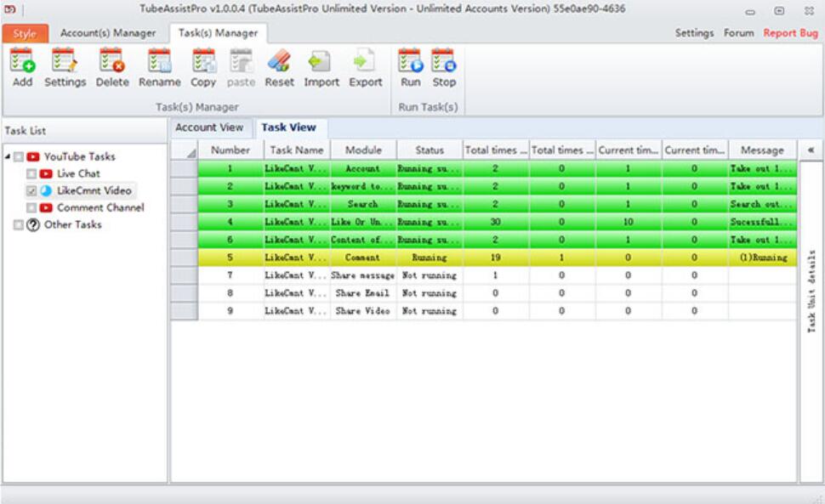Viewport: 825px width, 504px height.
Task: Switch to the Account(s) Manager tab
Action: click(108, 33)
